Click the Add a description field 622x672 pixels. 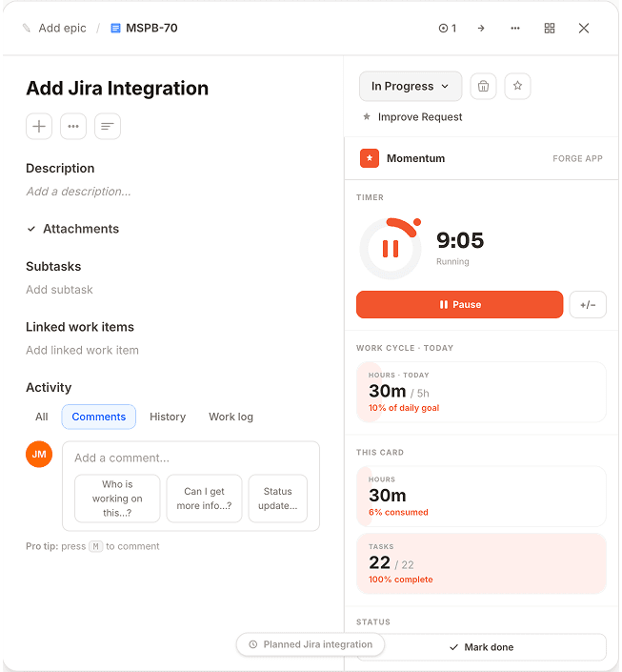coord(78,192)
